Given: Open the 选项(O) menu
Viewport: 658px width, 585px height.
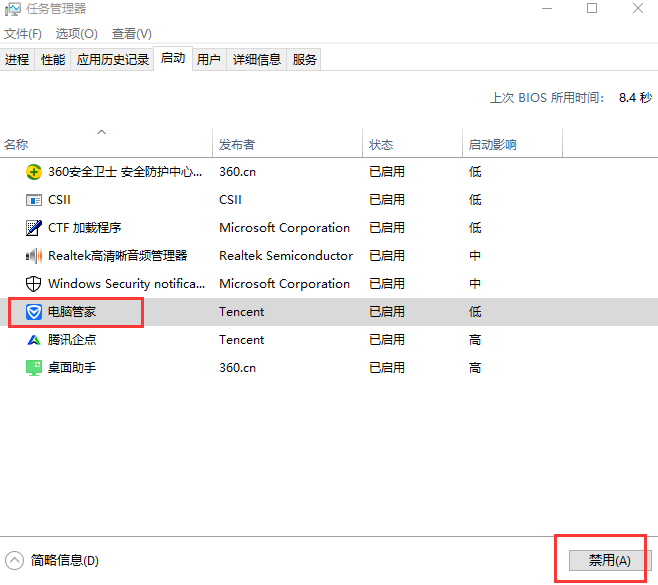Looking at the screenshot, I should (x=76, y=34).
